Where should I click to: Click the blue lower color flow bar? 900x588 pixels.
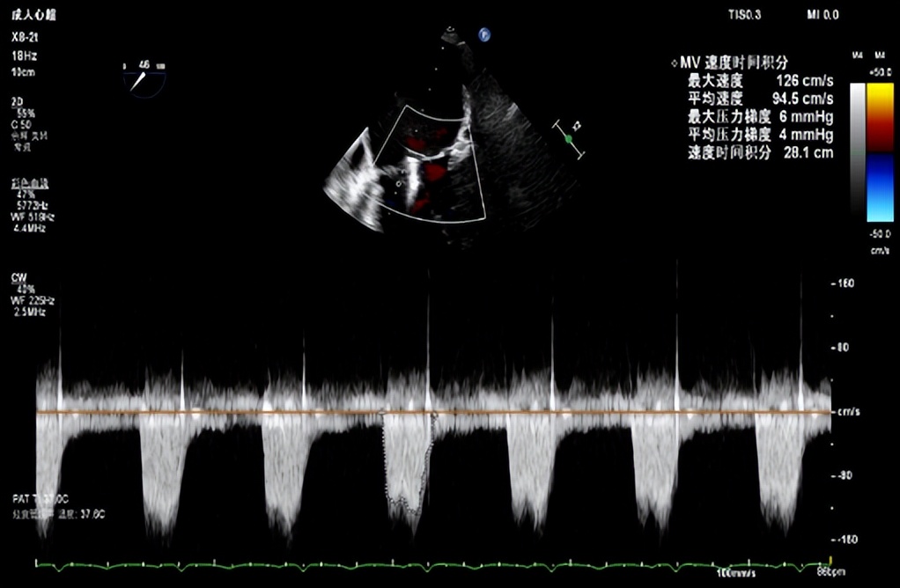point(880,187)
